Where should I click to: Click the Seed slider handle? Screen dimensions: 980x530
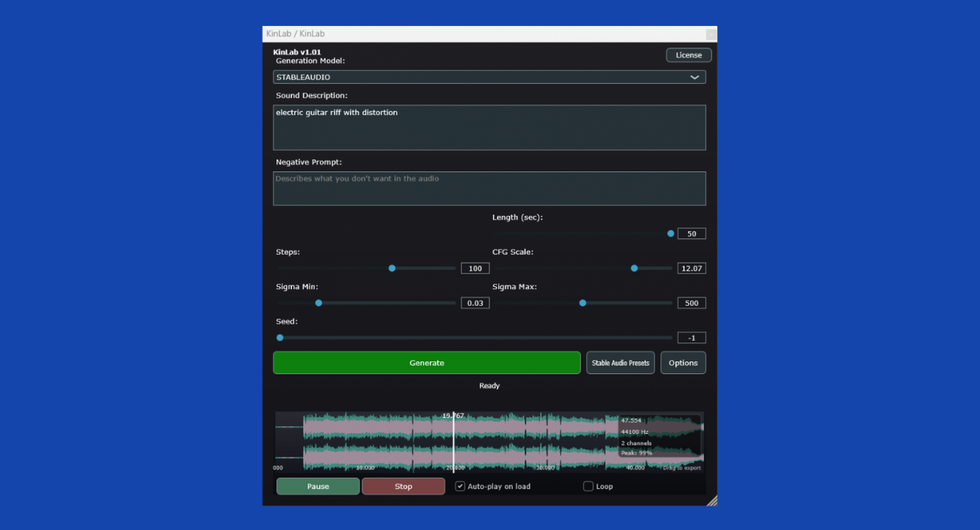pyautogui.click(x=280, y=338)
